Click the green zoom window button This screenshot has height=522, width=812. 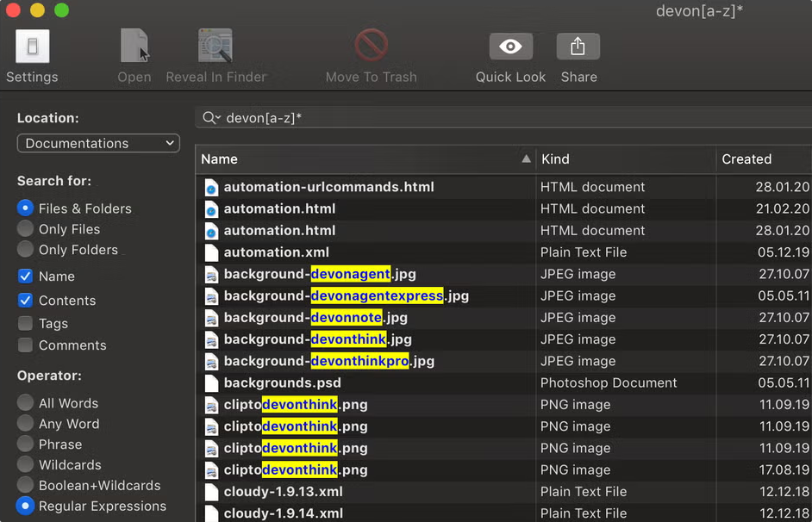61,9
